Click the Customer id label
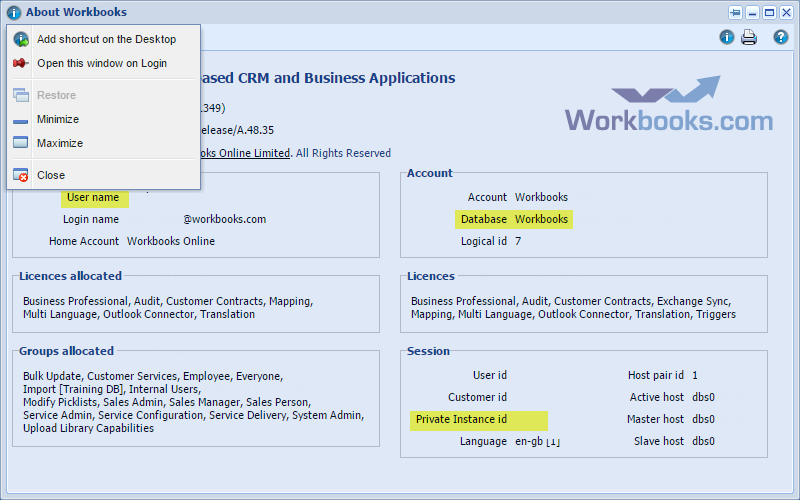Image resolution: width=800 pixels, height=500 pixels. (x=478, y=397)
